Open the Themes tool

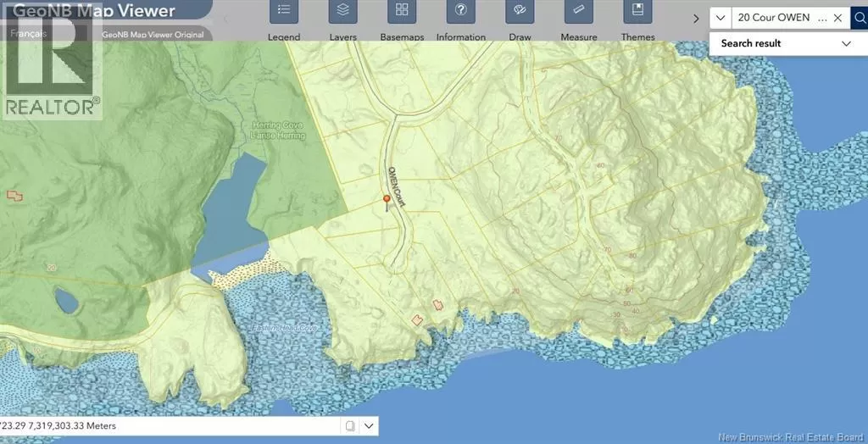point(637,12)
